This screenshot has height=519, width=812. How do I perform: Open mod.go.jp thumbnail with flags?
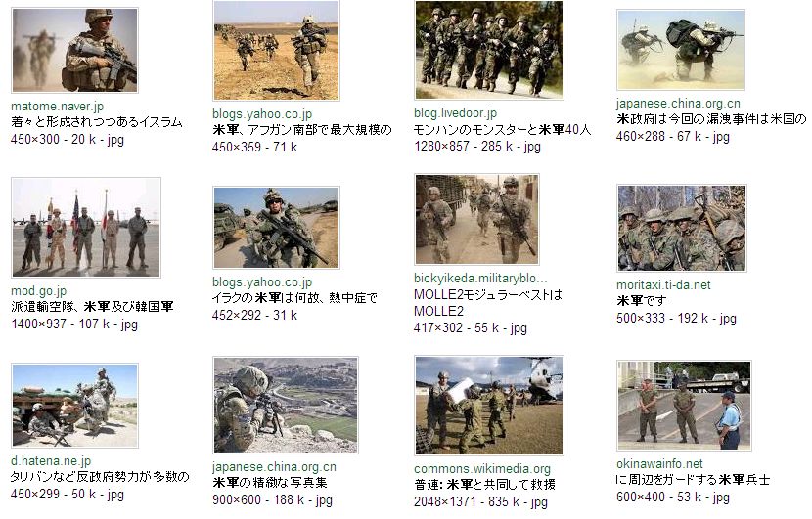pyautogui.click(x=86, y=228)
